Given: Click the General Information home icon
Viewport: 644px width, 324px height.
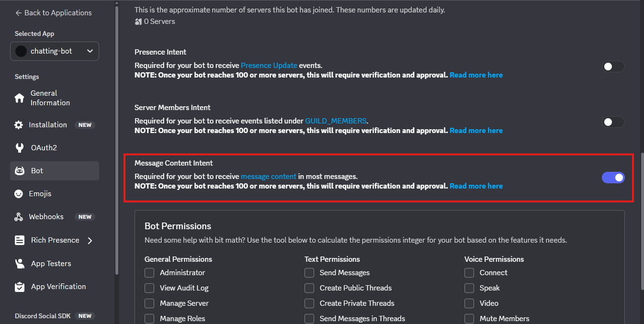Looking at the screenshot, I should point(19,98).
